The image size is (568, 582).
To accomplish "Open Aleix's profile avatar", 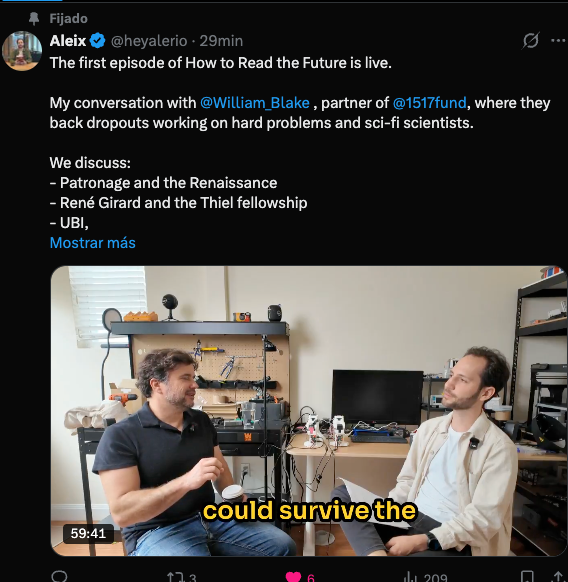I will (22, 51).
